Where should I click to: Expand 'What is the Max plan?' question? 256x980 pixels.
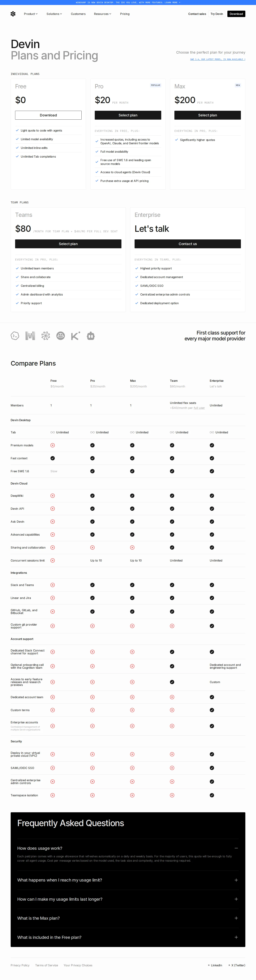[236, 918]
